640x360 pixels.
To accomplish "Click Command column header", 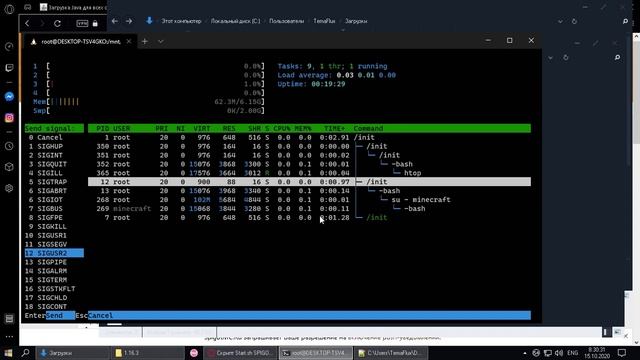I will (x=368, y=128).
